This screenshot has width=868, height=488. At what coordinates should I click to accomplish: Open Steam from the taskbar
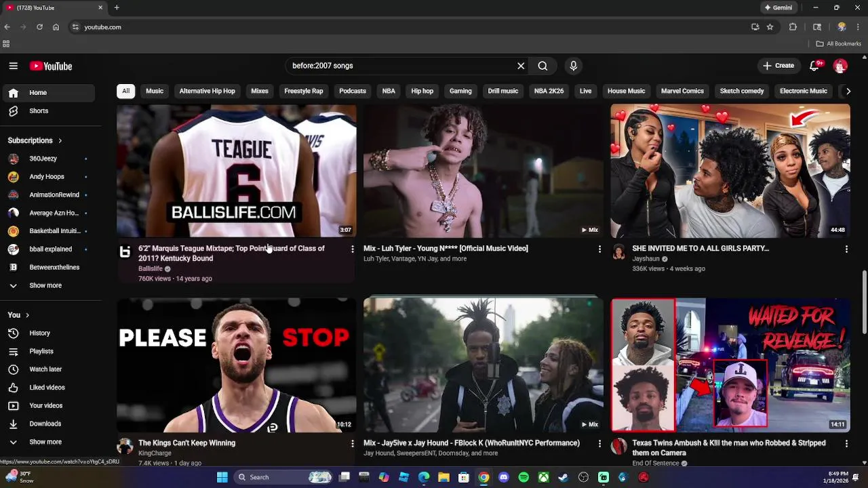coord(564,477)
